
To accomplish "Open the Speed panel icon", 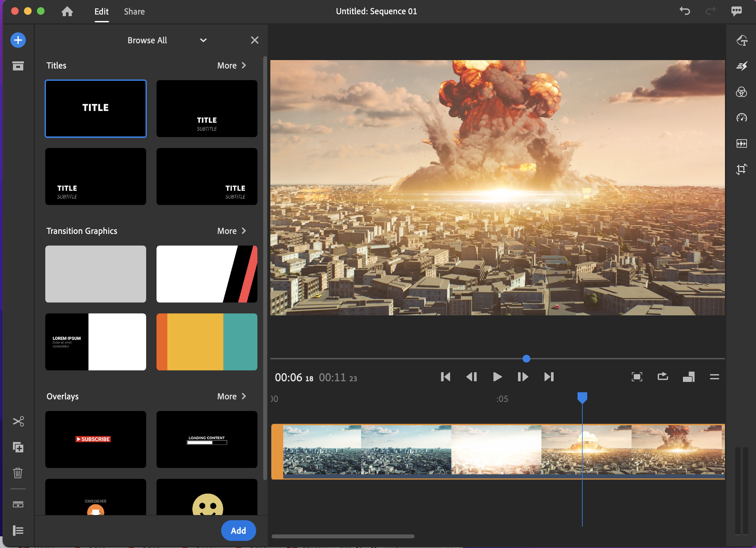I will pos(741,118).
